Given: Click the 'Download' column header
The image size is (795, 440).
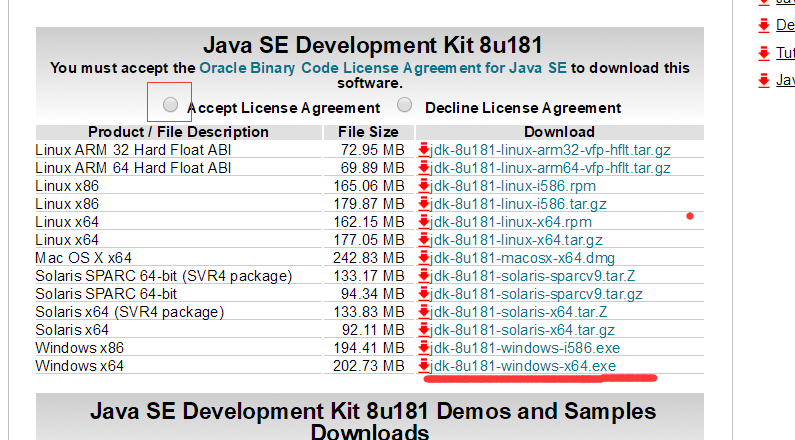Looking at the screenshot, I should (559, 132).
